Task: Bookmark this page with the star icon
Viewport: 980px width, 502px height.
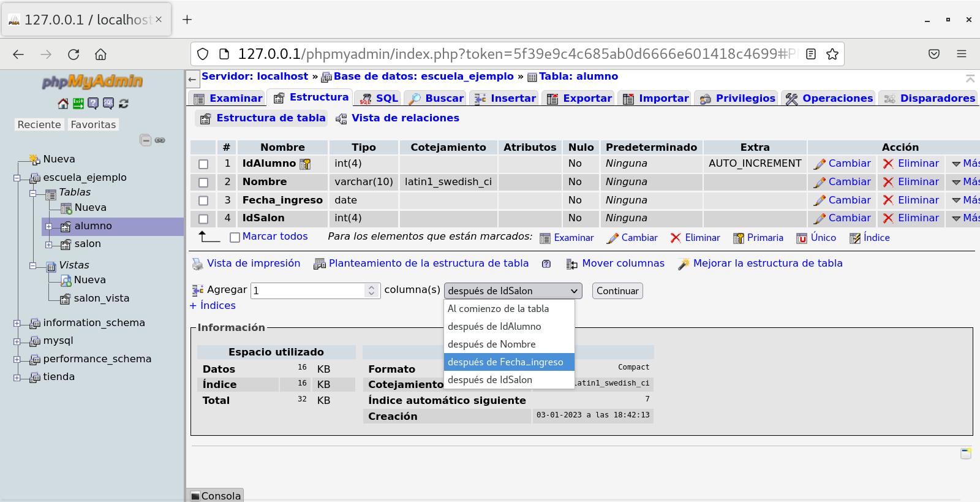Action: [832, 54]
